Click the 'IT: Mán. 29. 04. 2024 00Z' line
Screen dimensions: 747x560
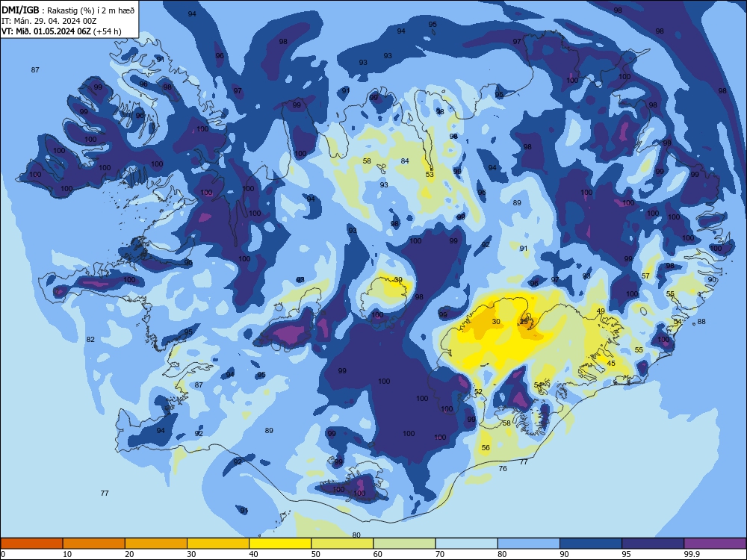pos(49,21)
